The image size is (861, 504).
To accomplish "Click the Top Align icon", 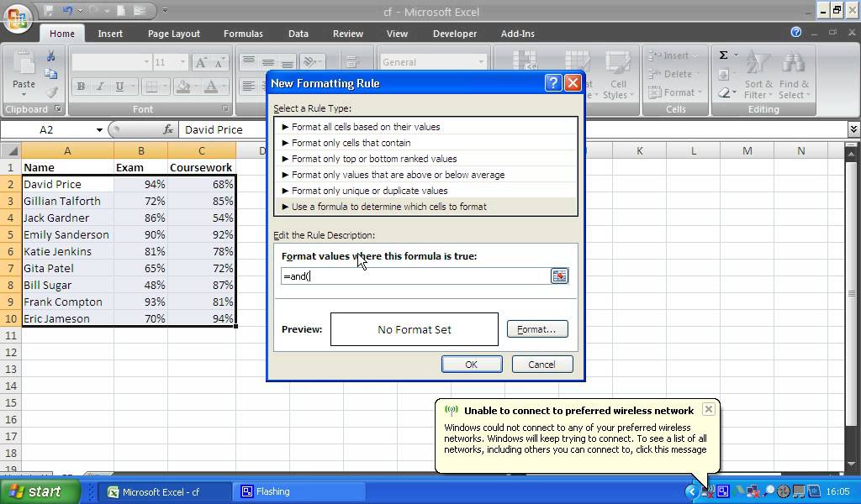I will pyautogui.click(x=249, y=62).
